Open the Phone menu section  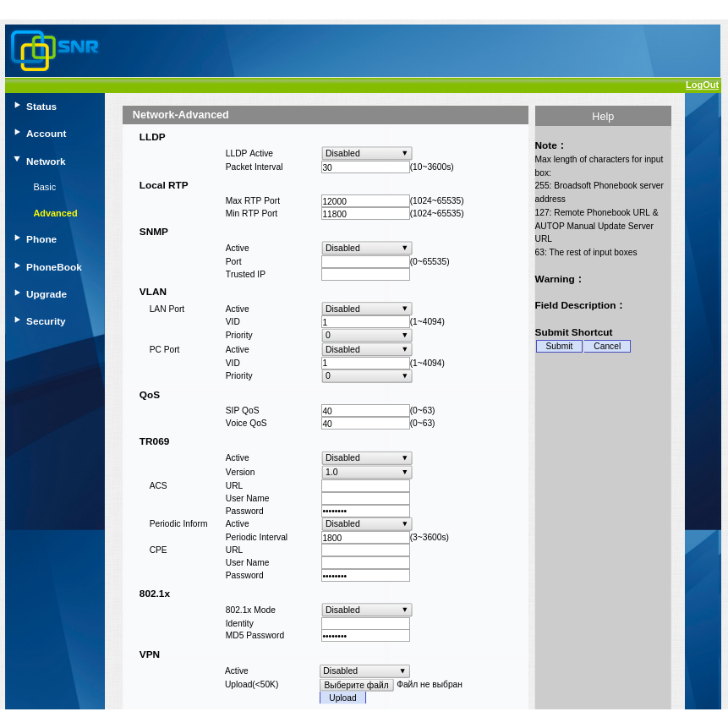(x=41, y=239)
